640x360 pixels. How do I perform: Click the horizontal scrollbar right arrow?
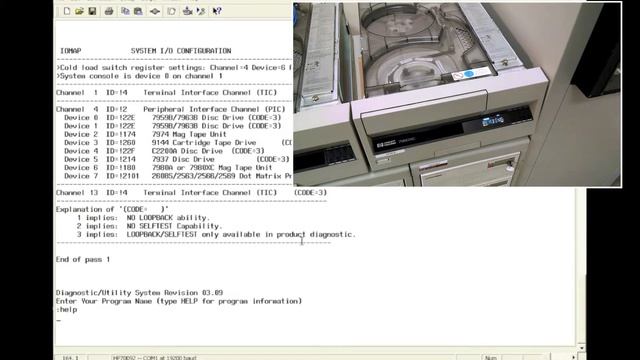click(x=573, y=357)
